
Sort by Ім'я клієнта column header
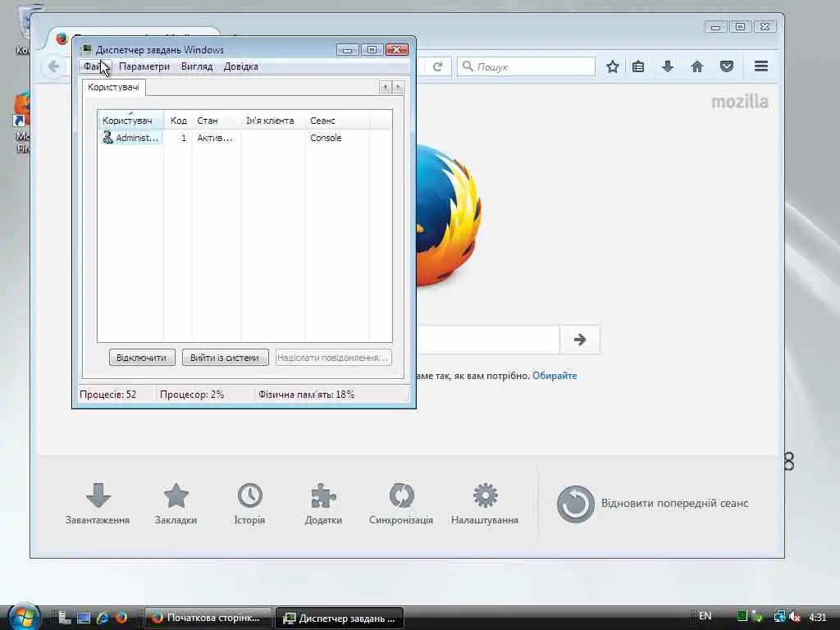click(272, 121)
